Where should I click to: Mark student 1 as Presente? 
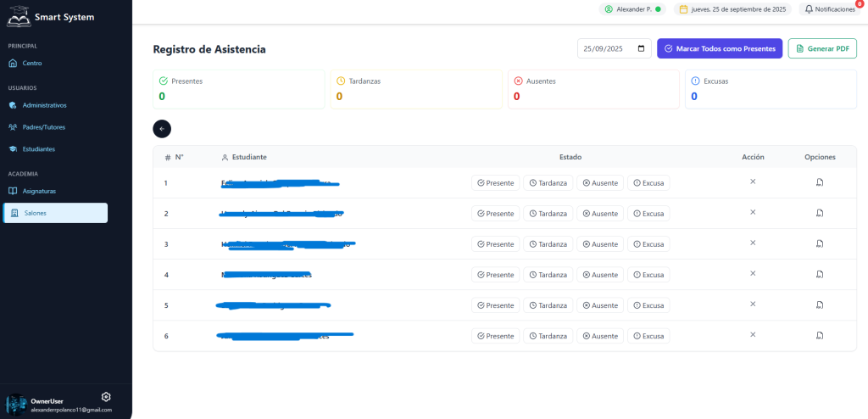[x=495, y=183]
